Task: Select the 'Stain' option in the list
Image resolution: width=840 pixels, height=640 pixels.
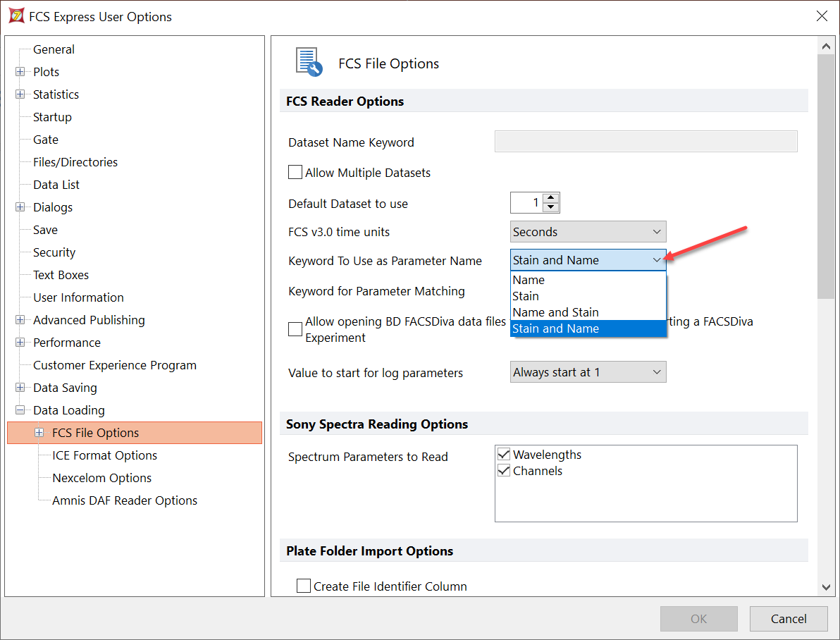Action: 526,296
